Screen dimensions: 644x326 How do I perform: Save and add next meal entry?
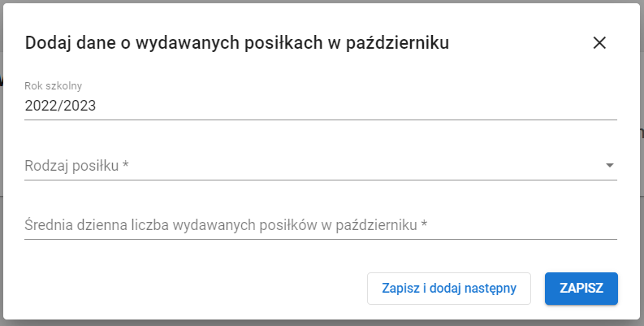click(x=448, y=289)
